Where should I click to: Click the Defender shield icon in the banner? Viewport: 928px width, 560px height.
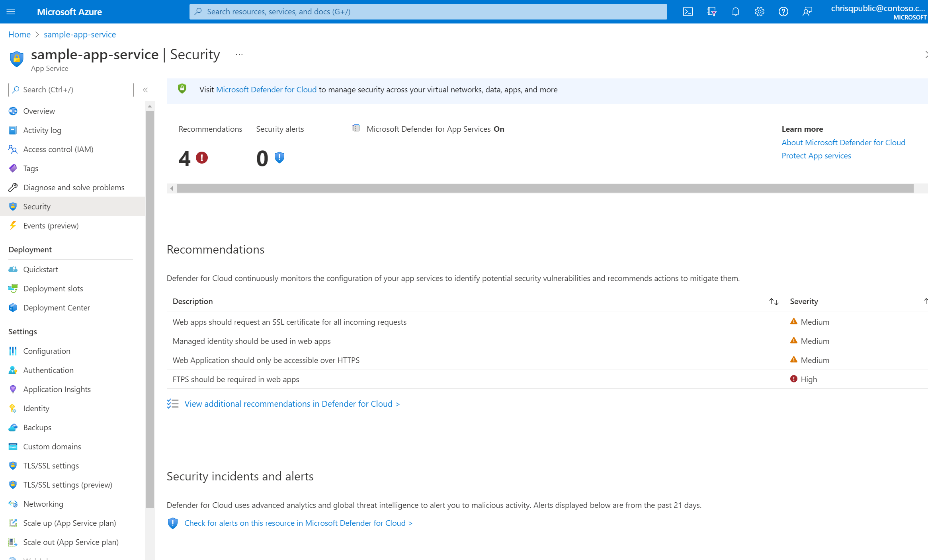click(x=182, y=89)
